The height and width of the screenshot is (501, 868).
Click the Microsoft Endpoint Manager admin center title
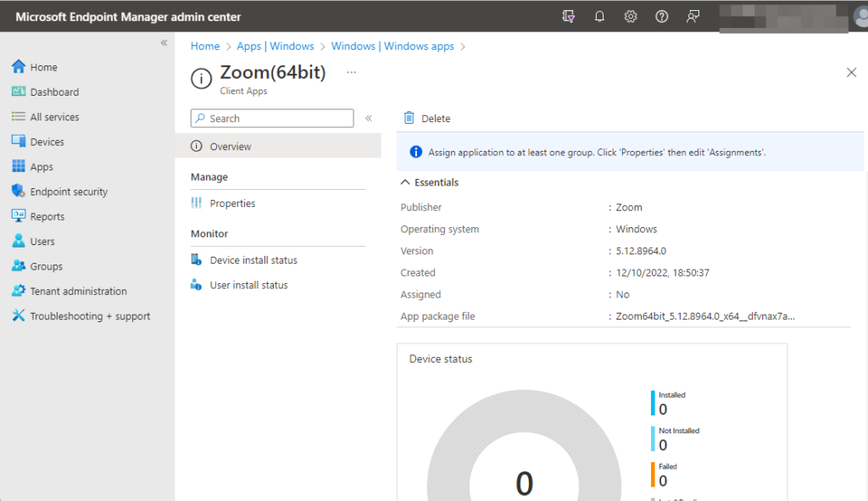click(128, 17)
